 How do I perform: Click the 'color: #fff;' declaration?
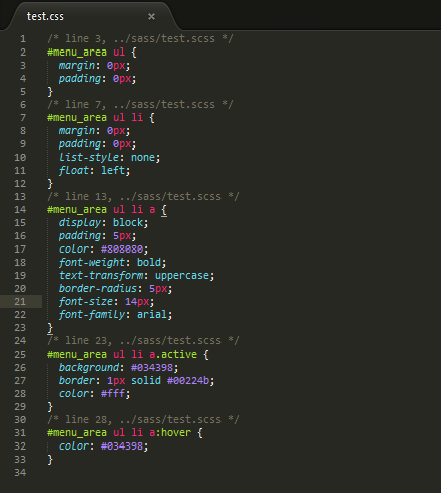pyautogui.click(x=94, y=394)
